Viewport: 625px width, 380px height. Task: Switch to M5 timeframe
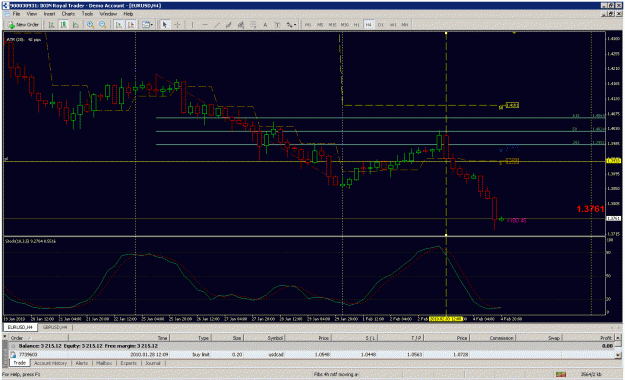(x=320, y=25)
